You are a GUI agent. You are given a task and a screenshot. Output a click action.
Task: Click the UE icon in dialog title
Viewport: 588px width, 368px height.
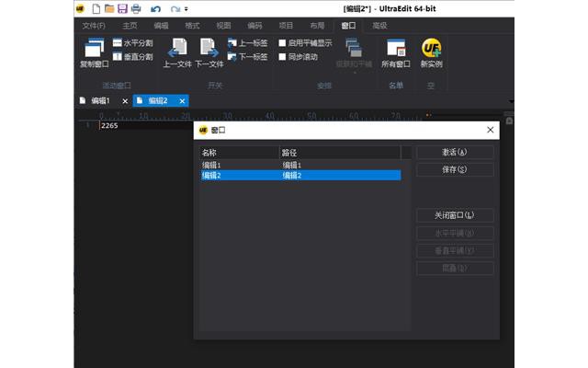pos(203,130)
